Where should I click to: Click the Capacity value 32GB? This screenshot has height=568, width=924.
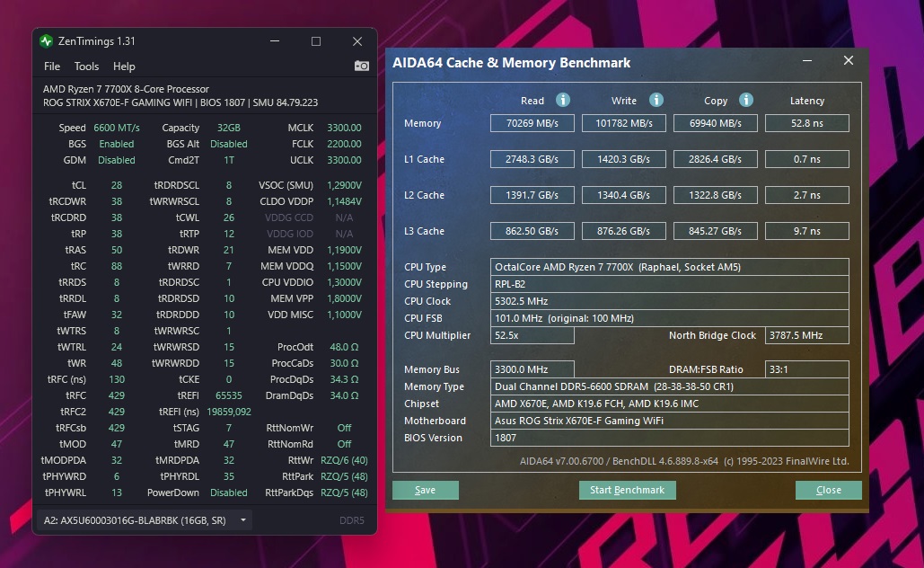(229, 128)
